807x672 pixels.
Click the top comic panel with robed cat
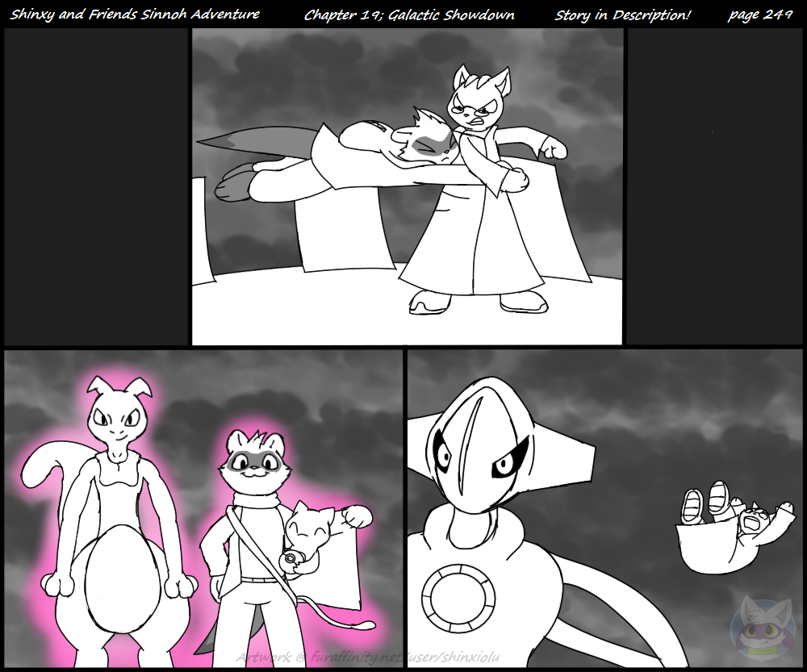pyautogui.click(x=407, y=186)
